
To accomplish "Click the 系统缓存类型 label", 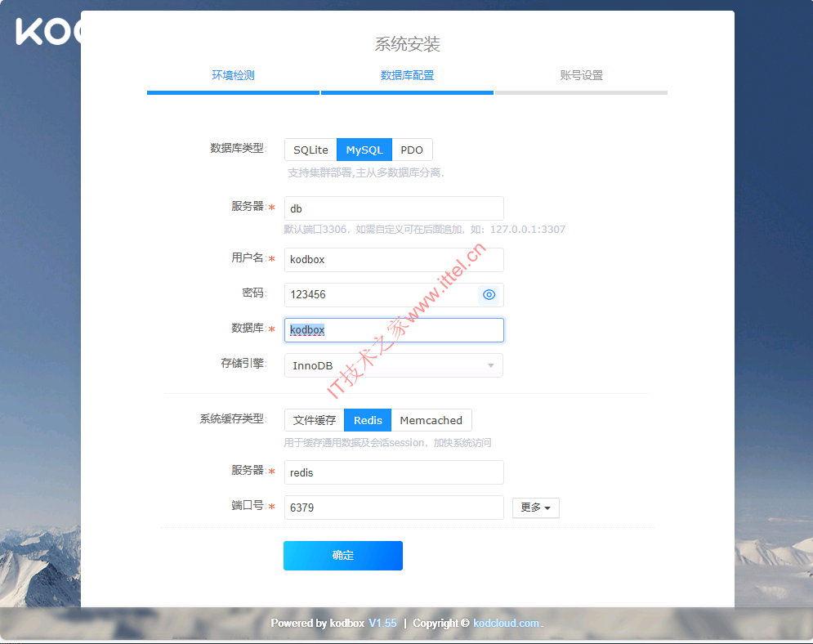I will 233,419.
